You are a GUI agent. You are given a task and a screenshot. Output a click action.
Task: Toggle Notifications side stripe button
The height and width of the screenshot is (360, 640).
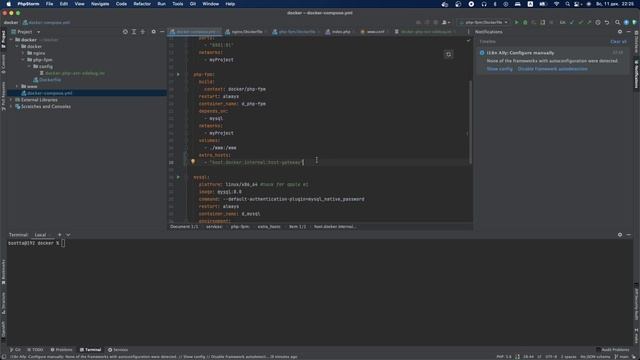[636, 75]
